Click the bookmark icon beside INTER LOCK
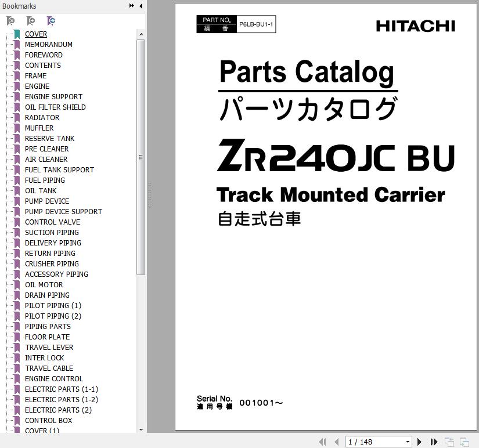Viewport: 479px width, 448px height. [x=17, y=358]
